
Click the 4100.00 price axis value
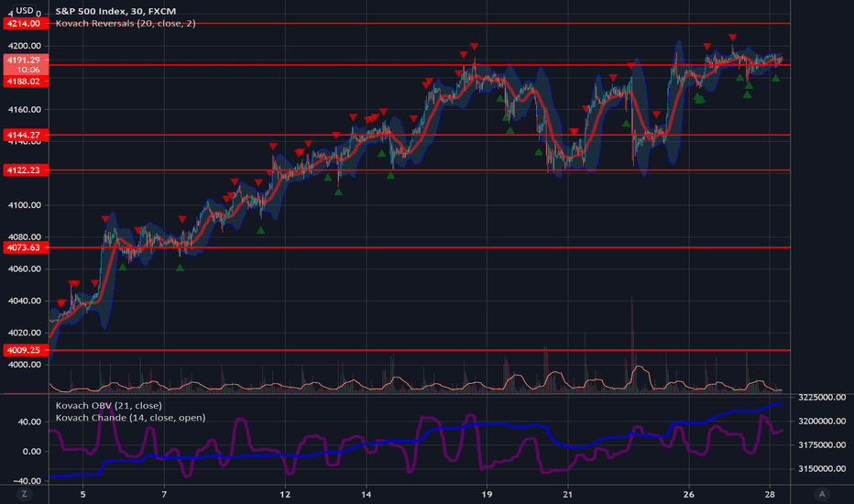(25, 205)
